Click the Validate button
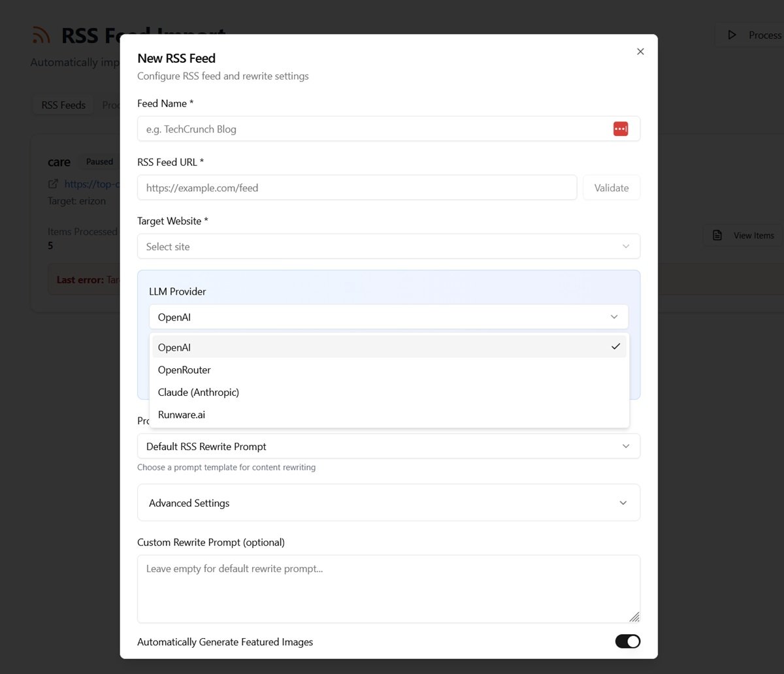This screenshot has height=674, width=784. [611, 187]
